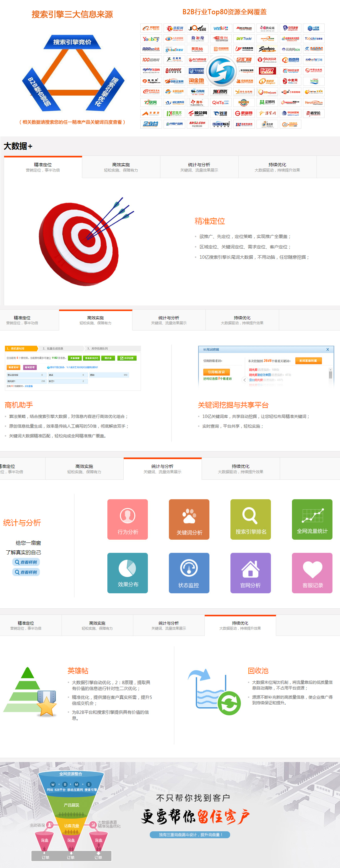Select the Youboy logo
This screenshot has height=868, width=340.
tap(151, 39)
